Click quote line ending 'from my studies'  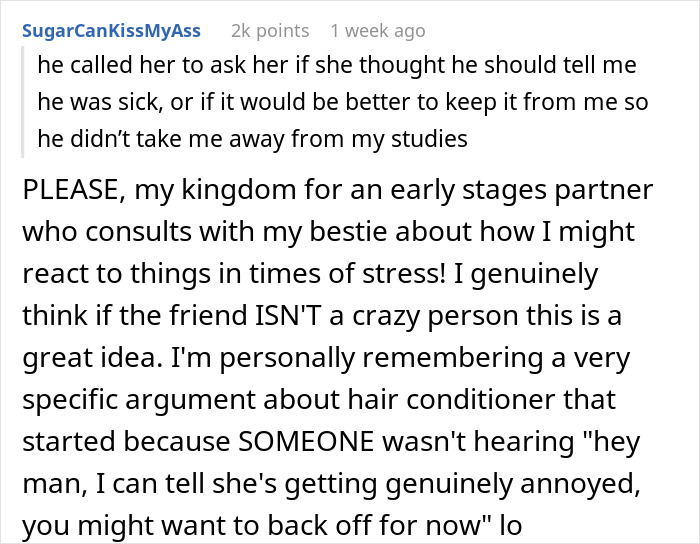[x=253, y=139]
